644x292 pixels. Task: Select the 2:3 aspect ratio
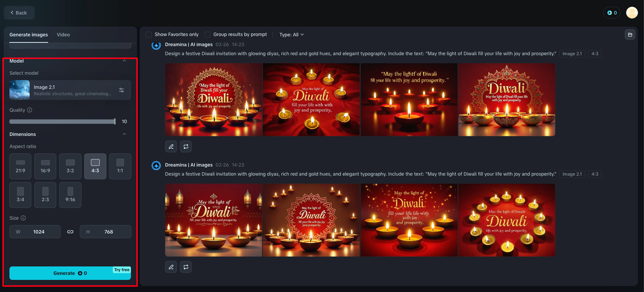(x=45, y=195)
